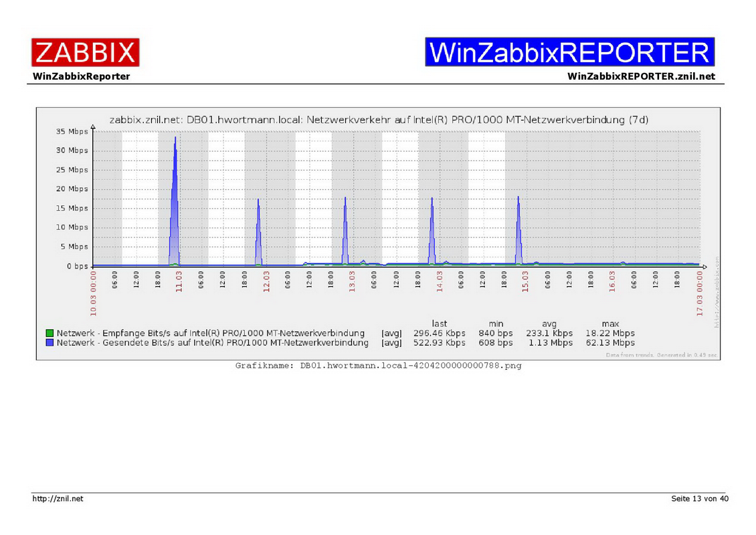The width and height of the screenshot is (756, 535).
Task: Open the http://znil.net footer link
Action: [58, 499]
